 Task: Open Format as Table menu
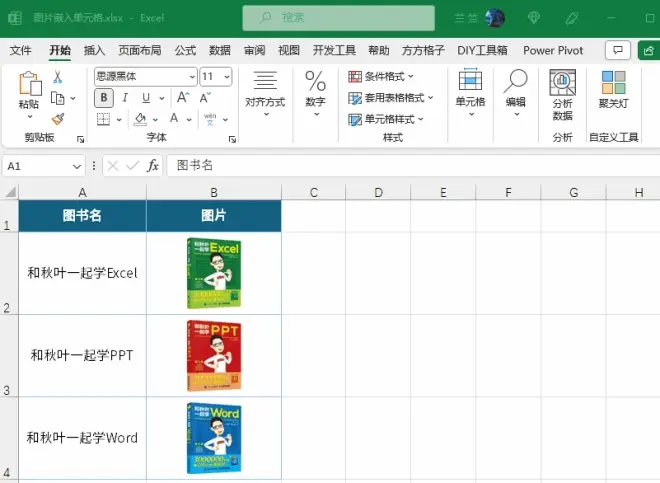pyautogui.click(x=391, y=98)
